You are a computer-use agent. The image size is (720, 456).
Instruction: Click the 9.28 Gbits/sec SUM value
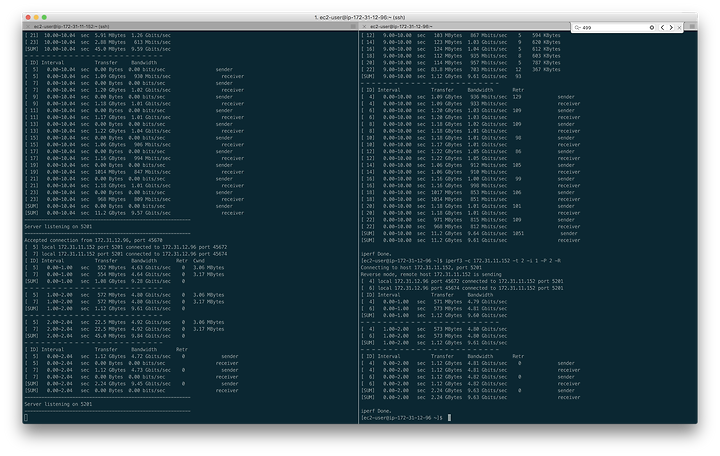(x=151, y=281)
